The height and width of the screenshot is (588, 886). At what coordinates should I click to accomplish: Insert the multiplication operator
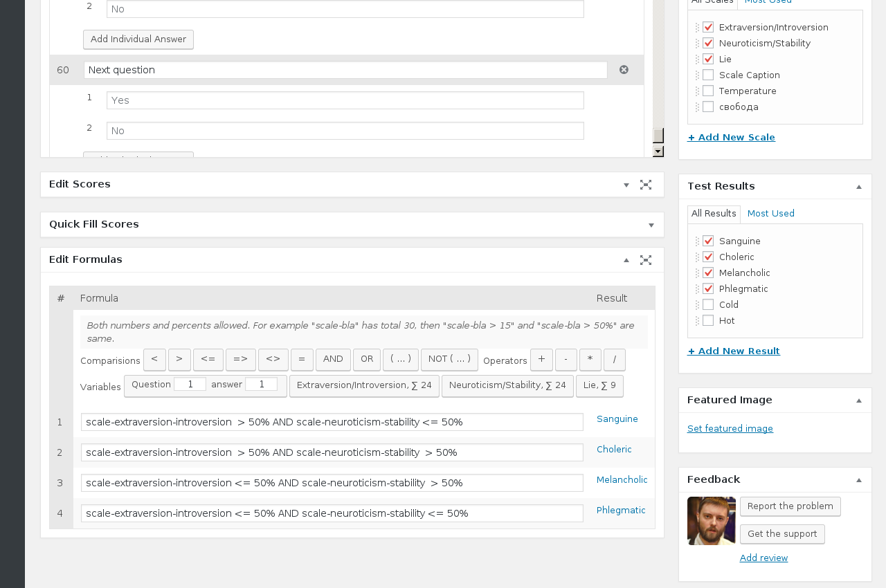590,360
